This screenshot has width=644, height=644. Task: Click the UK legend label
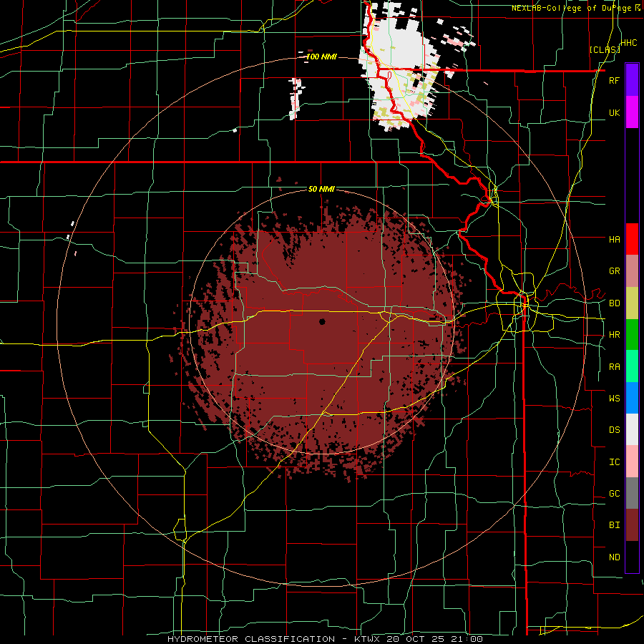(614, 112)
